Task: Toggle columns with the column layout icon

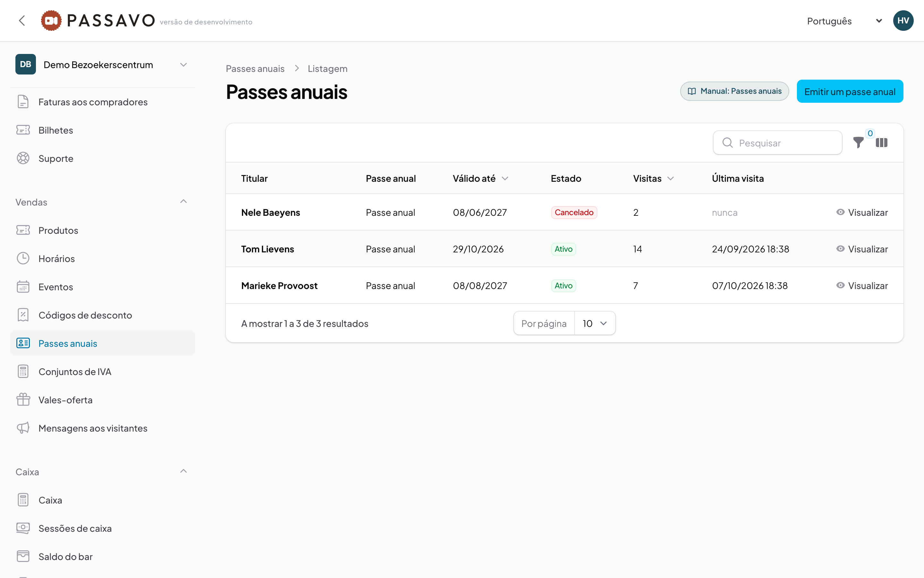Action: click(x=882, y=143)
